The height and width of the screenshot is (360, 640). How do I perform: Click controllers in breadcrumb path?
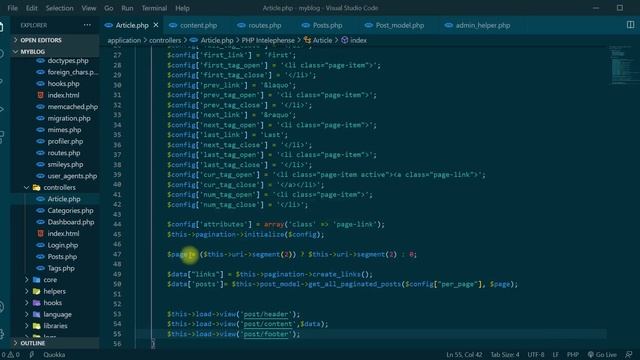click(x=165, y=40)
